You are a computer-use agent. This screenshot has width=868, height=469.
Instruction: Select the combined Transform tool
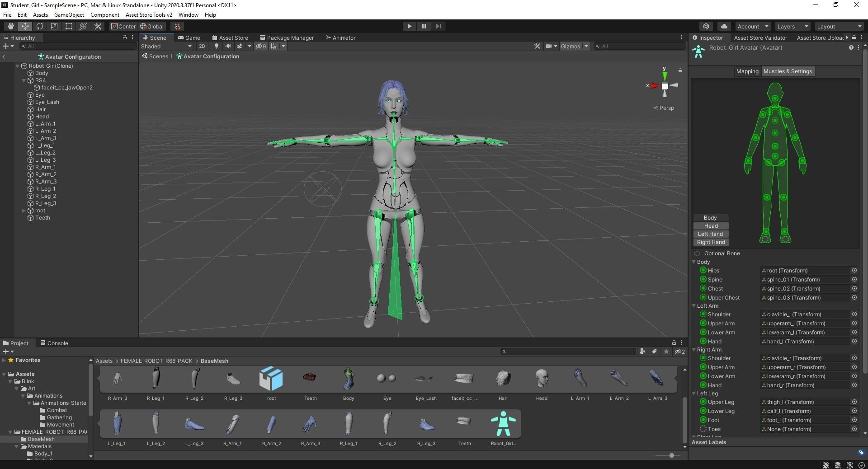(83, 26)
